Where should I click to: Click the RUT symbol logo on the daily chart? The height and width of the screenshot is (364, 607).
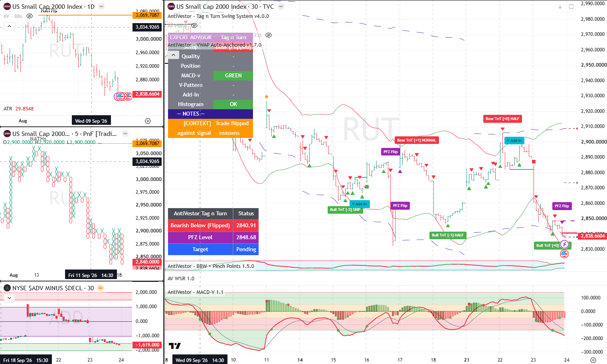(x=7, y=6)
